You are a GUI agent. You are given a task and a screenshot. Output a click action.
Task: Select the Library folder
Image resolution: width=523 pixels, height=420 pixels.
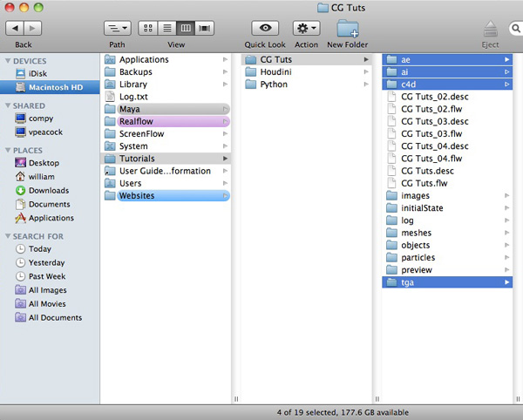(166, 85)
